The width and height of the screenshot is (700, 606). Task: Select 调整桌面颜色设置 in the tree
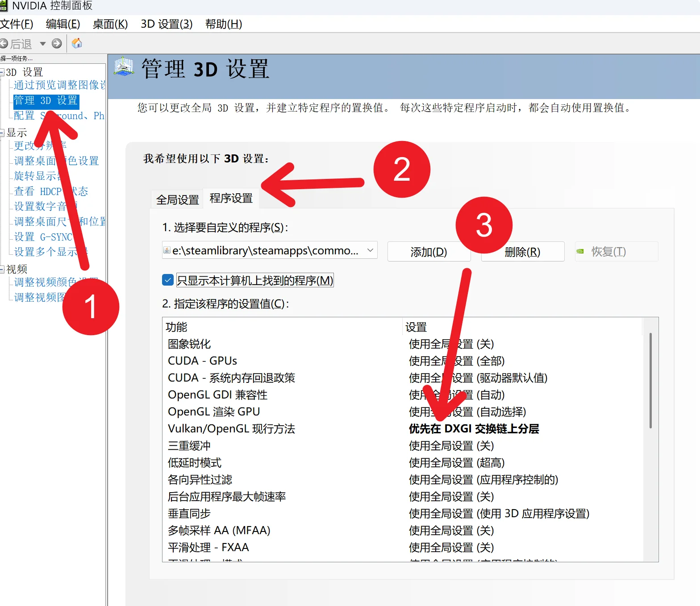(56, 161)
